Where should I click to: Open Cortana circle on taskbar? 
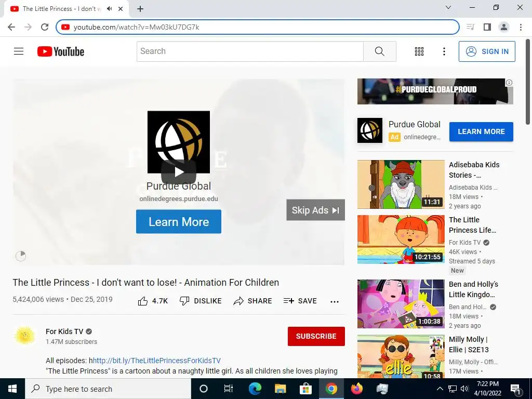tap(203, 389)
